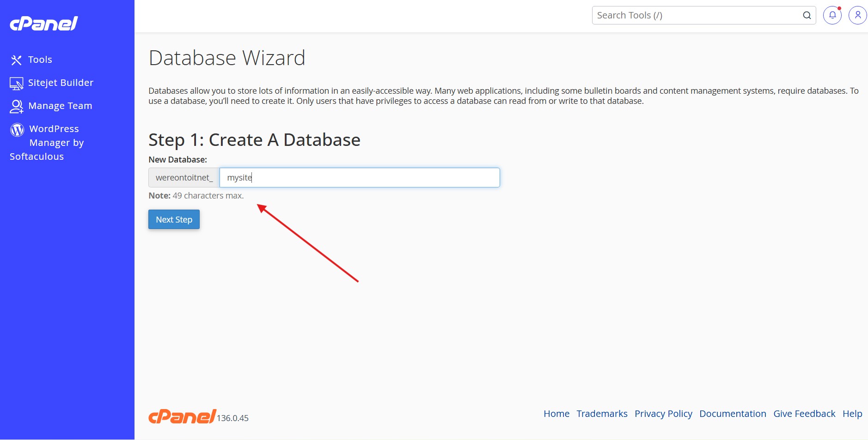Click the Manage Team user icon
The height and width of the screenshot is (440, 868).
17,107
